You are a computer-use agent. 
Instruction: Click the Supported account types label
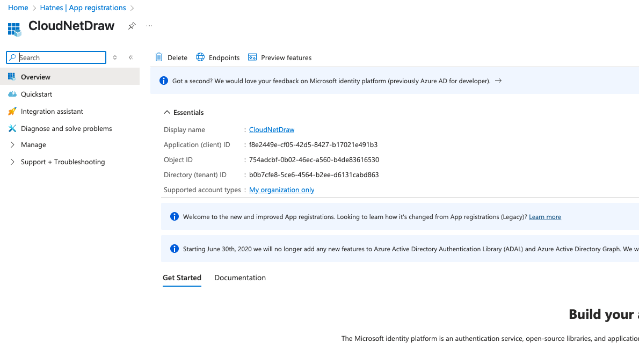pos(202,190)
